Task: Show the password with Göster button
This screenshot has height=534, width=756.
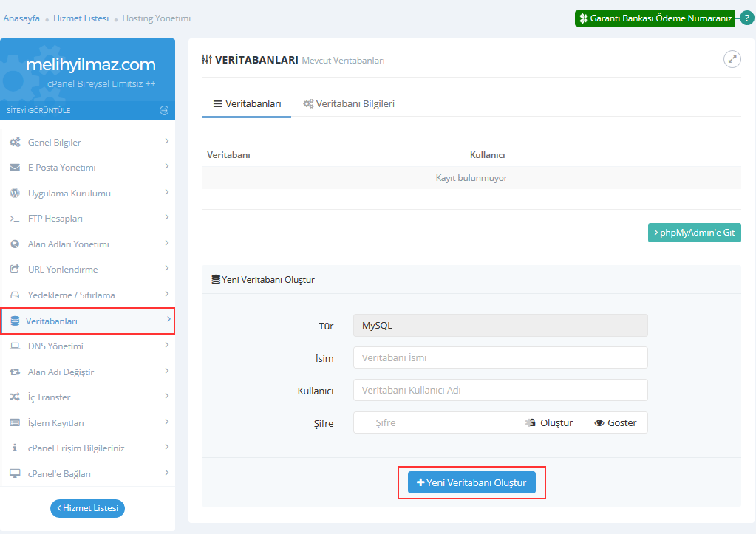Action: (x=615, y=422)
